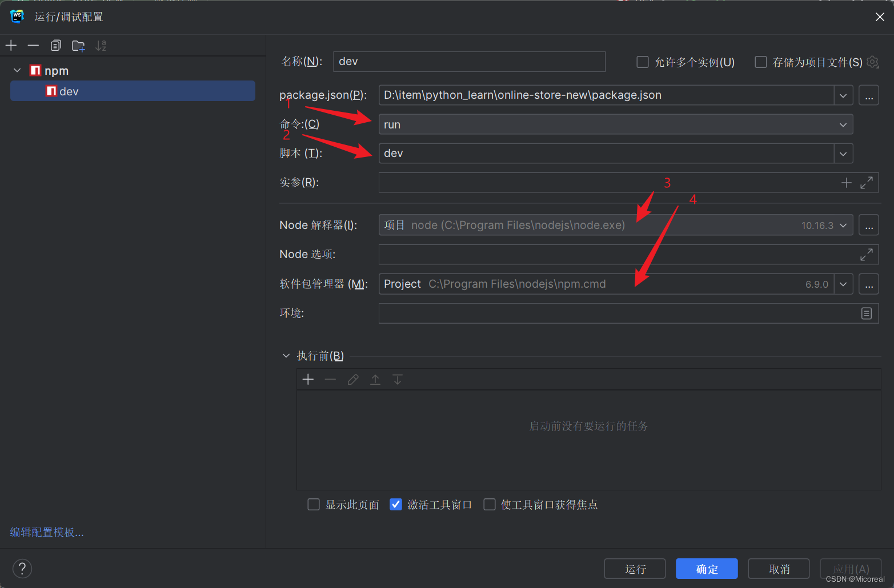Open environment variables editor icon
894x588 pixels.
coord(867,313)
